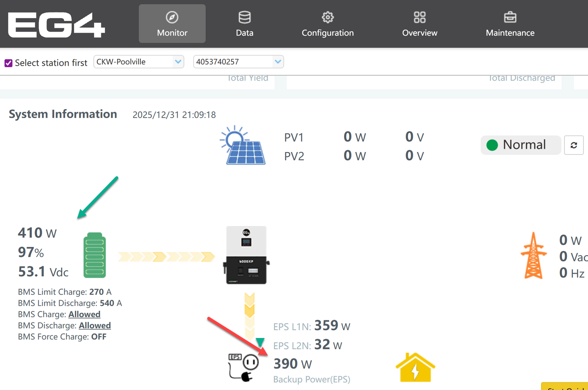Click the green battery icon

(94, 255)
